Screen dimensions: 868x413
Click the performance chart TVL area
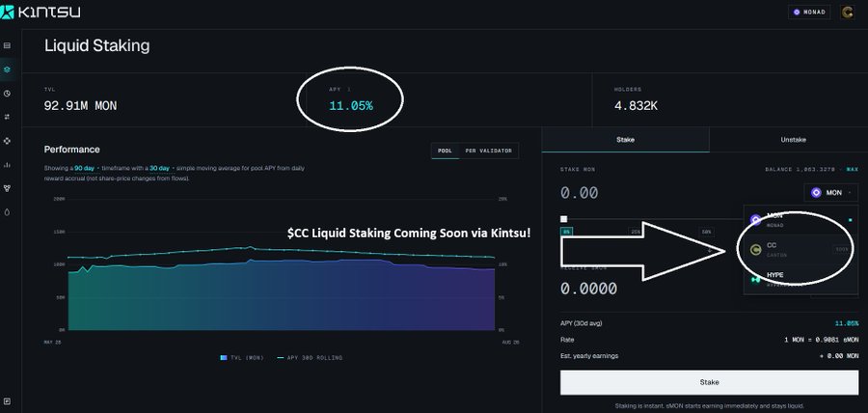[x=282, y=297]
